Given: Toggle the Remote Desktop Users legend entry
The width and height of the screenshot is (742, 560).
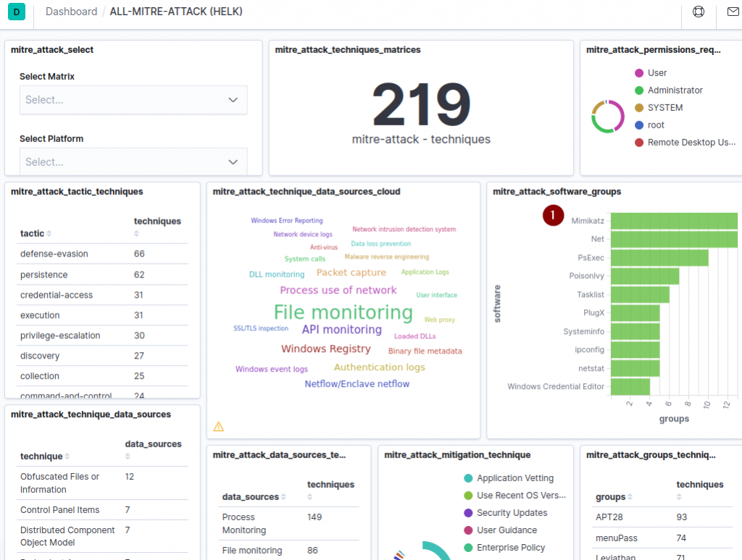Looking at the screenshot, I should pos(685,143).
